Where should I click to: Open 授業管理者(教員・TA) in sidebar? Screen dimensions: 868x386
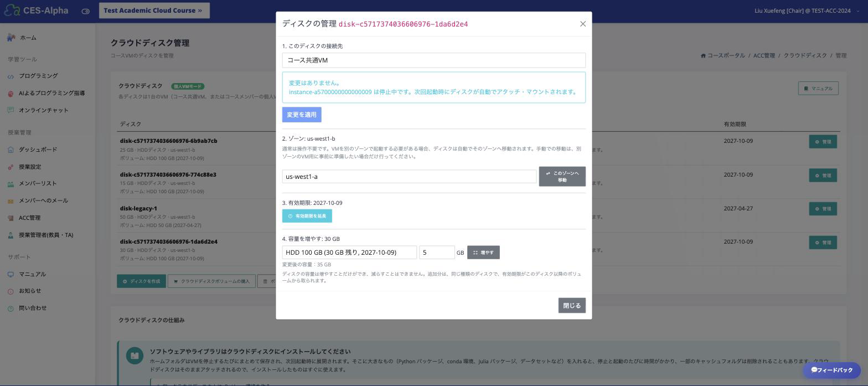click(x=46, y=235)
